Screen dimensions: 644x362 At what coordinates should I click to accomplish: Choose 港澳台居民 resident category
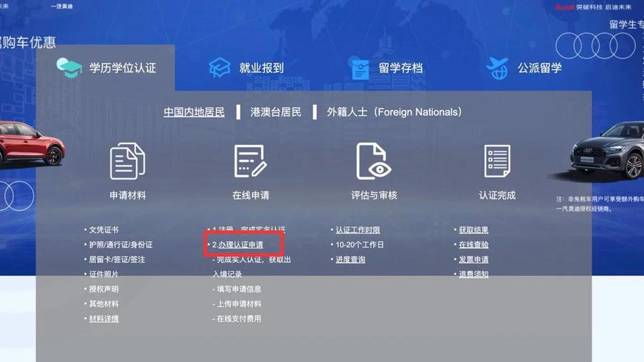click(x=276, y=112)
